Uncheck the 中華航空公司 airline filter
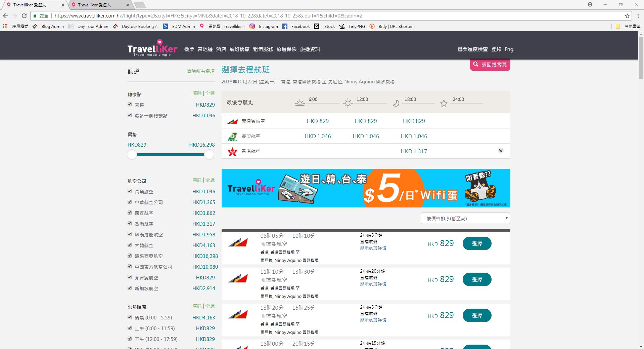 tap(130, 202)
